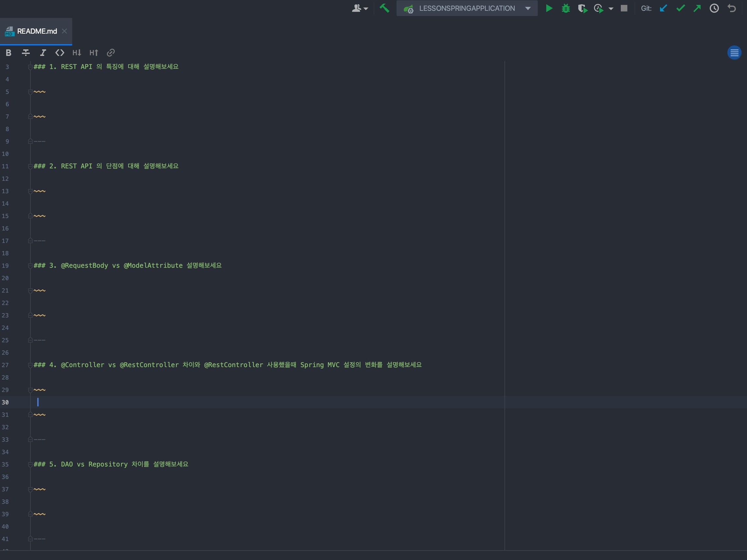Toggle italic formatting

[x=43, y=53]
